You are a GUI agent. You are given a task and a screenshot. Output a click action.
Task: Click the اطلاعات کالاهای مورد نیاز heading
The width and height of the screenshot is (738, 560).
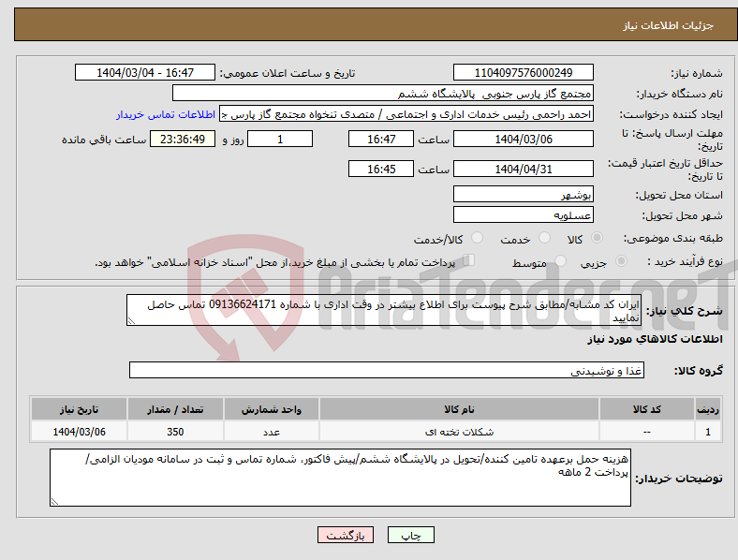[655, 339]
